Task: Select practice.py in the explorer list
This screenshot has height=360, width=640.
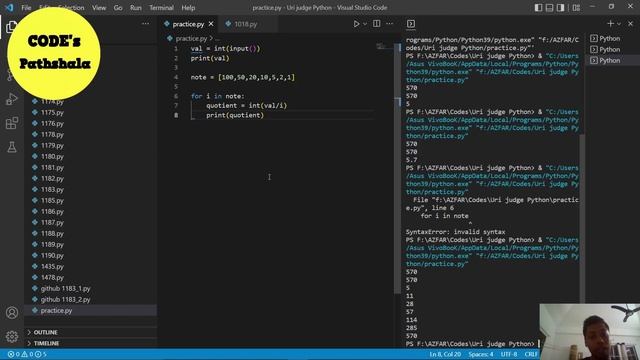Action: pos(56,311)
